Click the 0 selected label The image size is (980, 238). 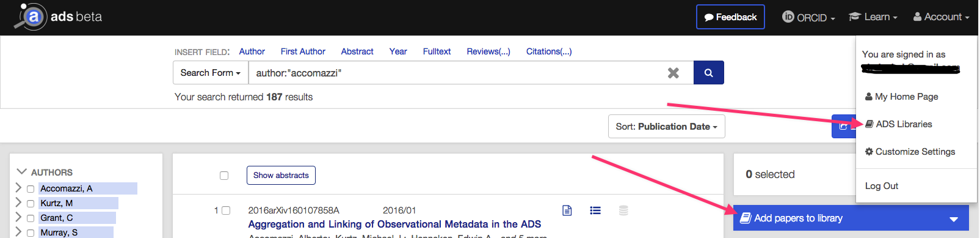[x=770, y=174]
